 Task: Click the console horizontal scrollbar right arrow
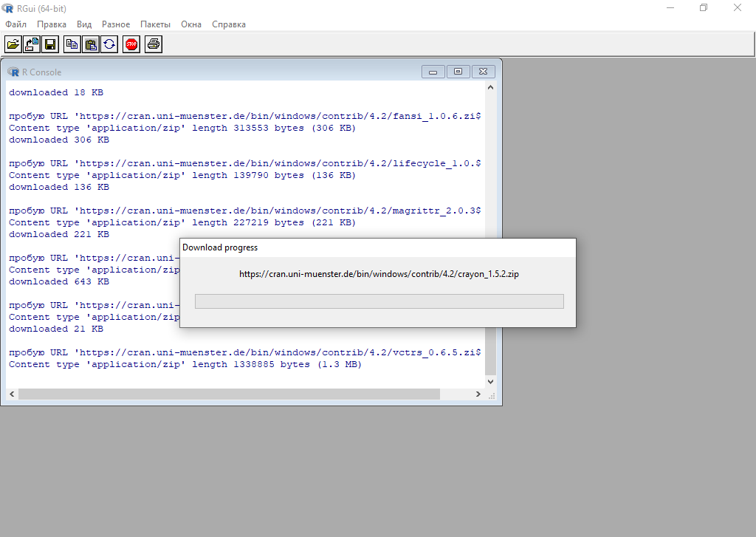479,394
